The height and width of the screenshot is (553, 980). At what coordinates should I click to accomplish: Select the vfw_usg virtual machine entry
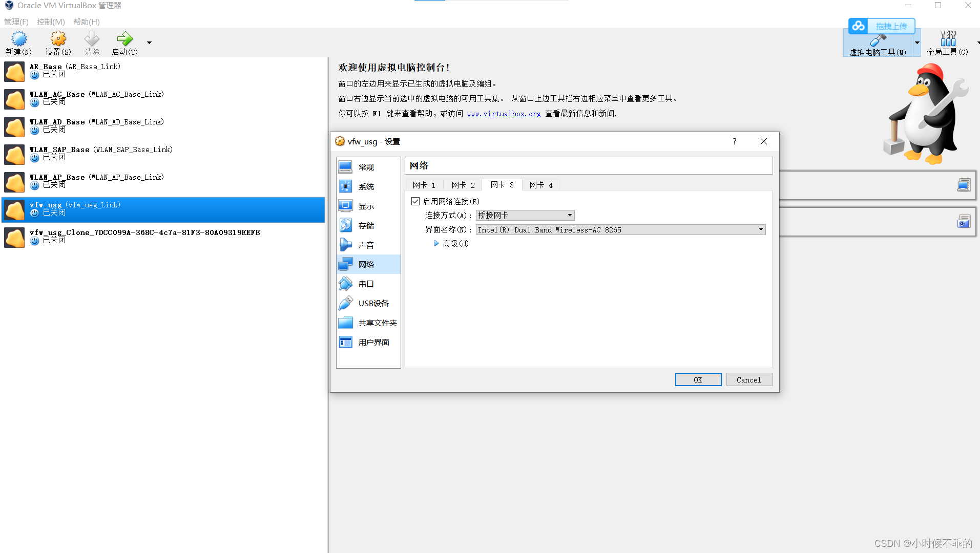[163, 209]
